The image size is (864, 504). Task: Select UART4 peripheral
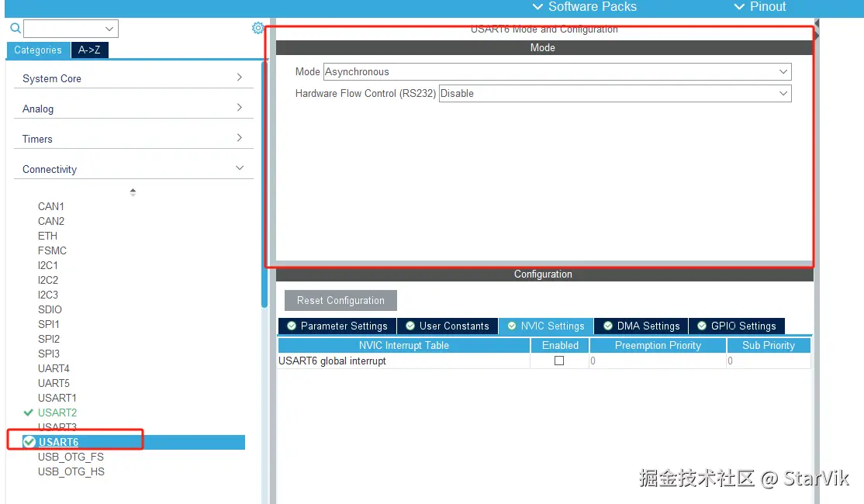54,368
